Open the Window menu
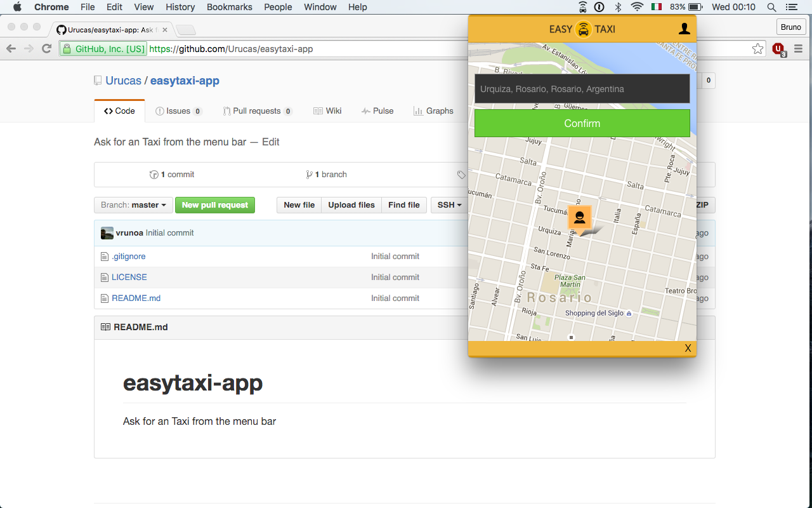The image size is (812, 508). point(320,7)
